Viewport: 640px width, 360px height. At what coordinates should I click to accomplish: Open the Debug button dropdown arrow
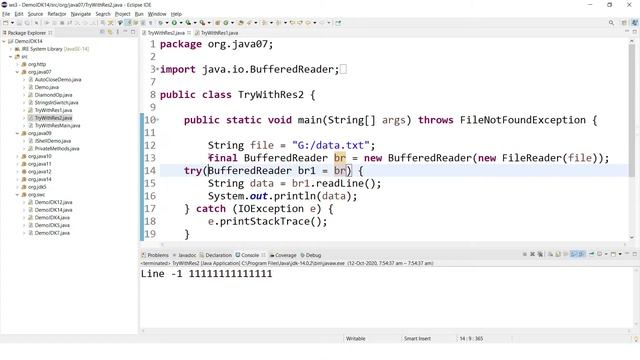coord(167,23)
